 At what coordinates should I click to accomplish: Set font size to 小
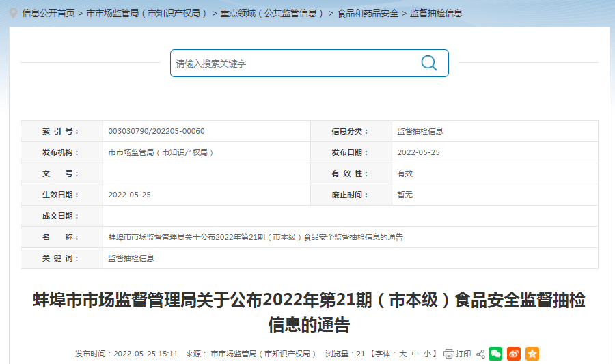[x=427, y=354]
